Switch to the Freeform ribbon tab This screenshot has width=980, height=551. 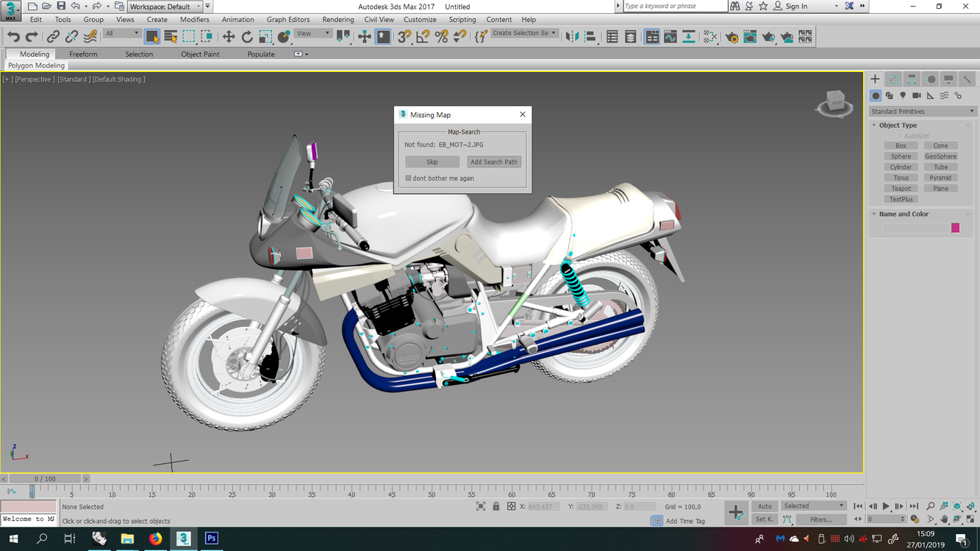tap(83, 54)
